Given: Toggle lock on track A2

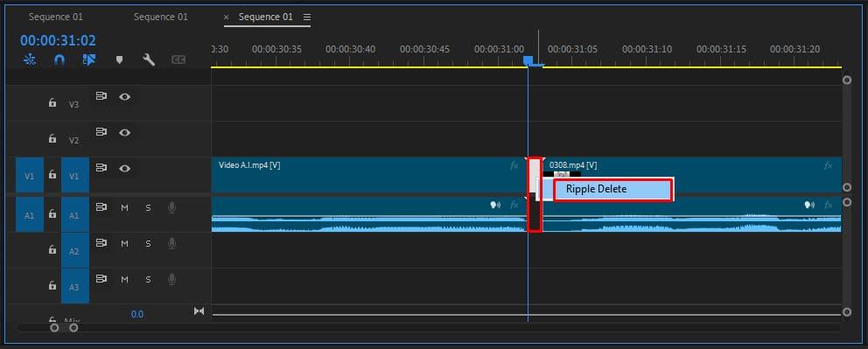Looking at the screenshot, I should point(52,249).
